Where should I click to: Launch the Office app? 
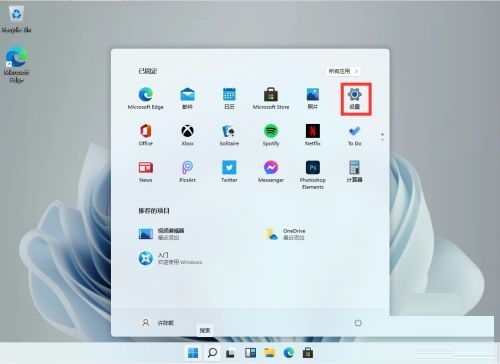click(146, 135)
